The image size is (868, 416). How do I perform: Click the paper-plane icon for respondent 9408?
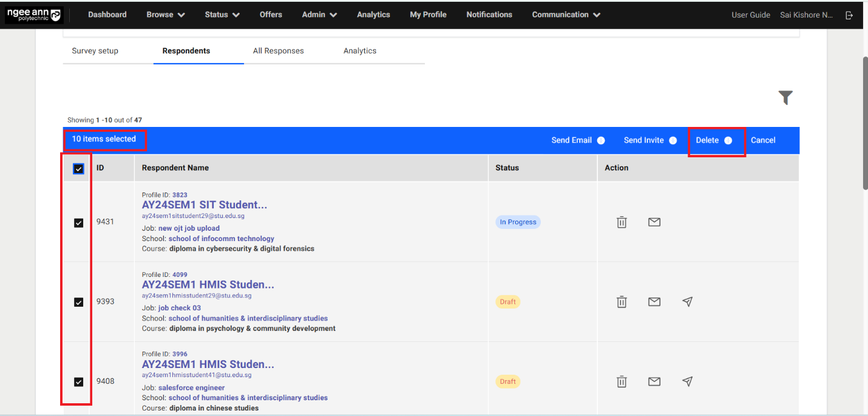[687, 381]
